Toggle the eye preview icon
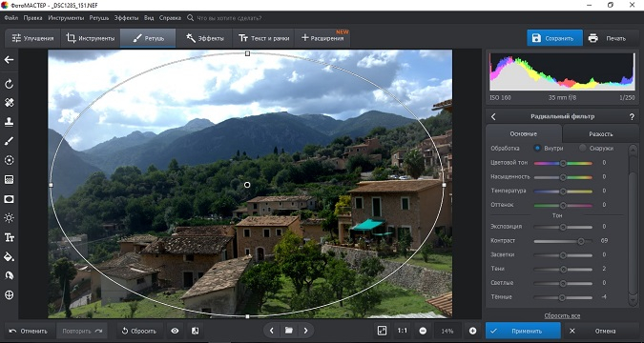 (x=175, y=331)
